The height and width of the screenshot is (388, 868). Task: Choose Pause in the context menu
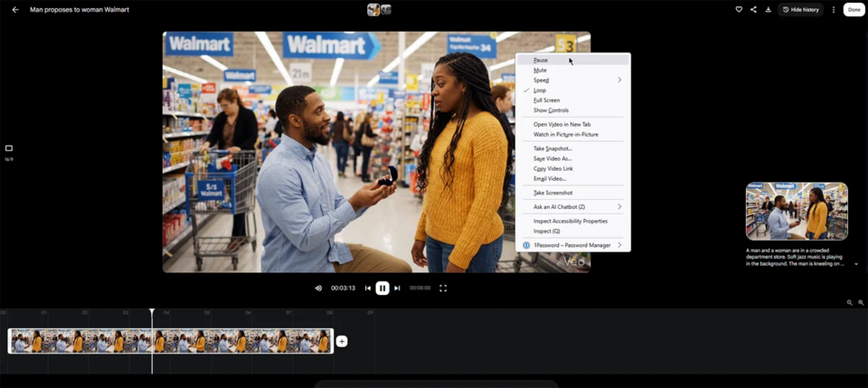[x=573, y=60]
